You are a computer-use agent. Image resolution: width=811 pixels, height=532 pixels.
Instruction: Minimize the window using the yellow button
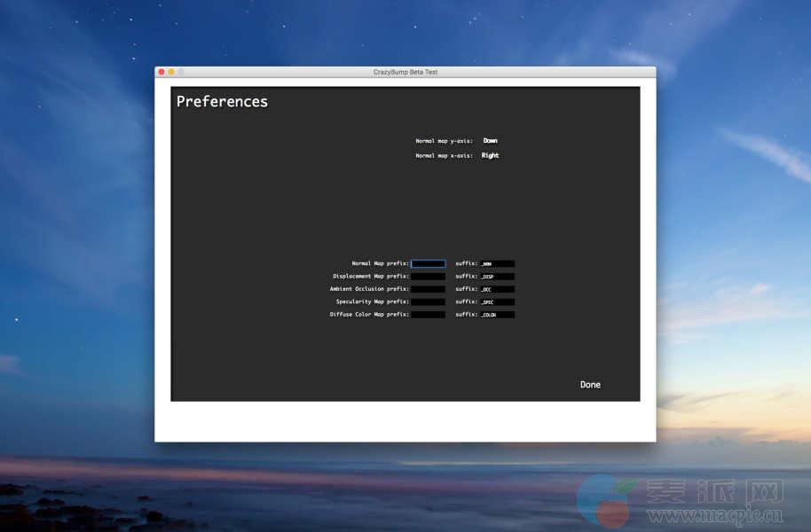(171, 72)
